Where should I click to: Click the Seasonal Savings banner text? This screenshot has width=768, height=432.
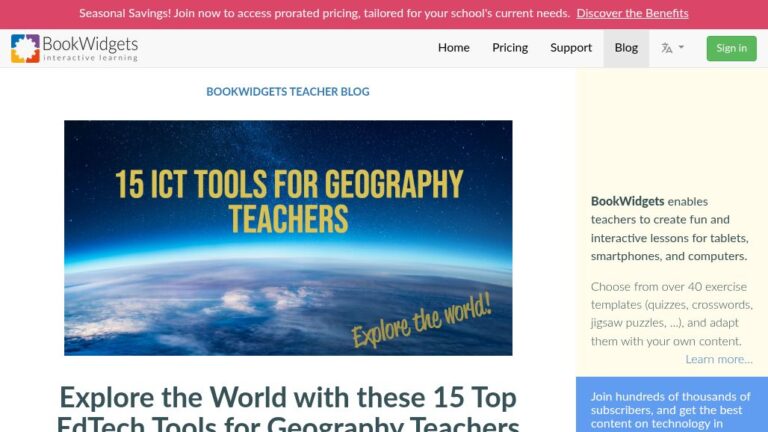[x=324, y=13]
